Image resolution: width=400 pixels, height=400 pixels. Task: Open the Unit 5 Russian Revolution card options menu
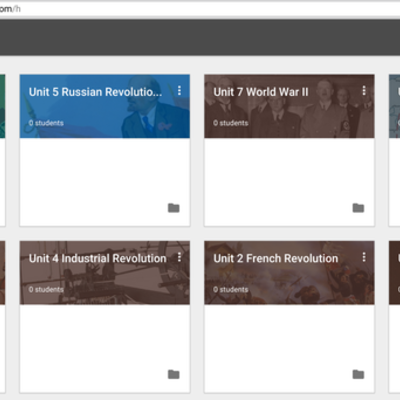[179, 90]
